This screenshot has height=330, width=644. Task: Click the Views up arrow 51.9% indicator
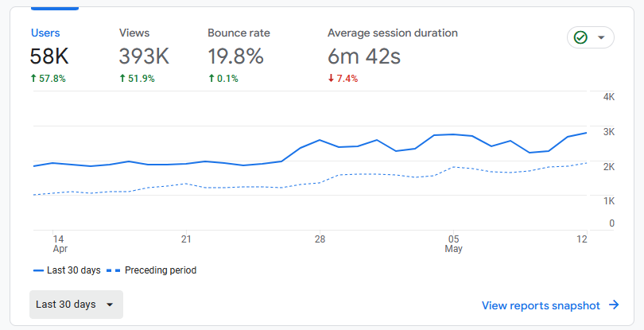click(x=137, y=79)
